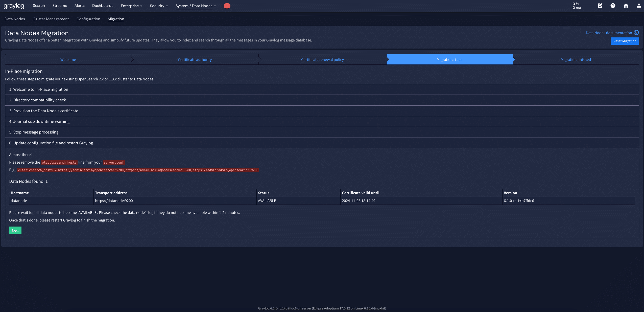Click the red notification badge
The image size is (644, 312).
click(x=227, y=6)
